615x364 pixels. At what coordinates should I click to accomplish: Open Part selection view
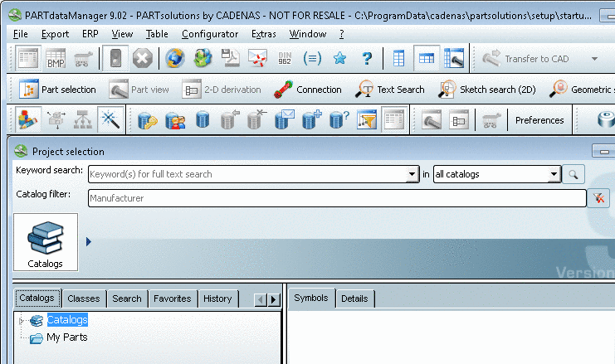[57, 90]
